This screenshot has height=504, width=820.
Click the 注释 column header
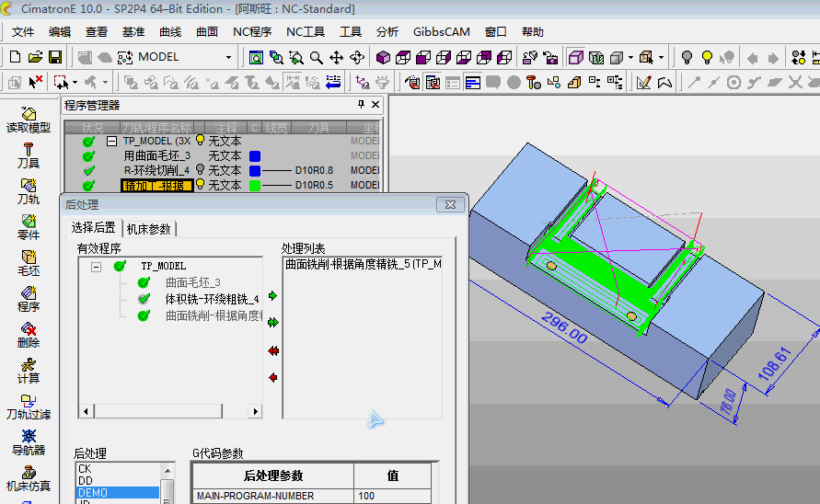tap(225, 128)
